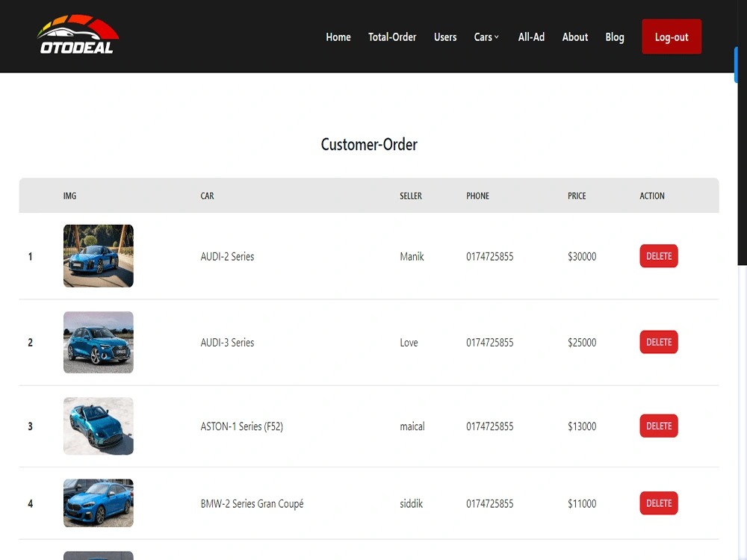The height and width of the screenshot is (560, 747).
Task: Click the OTODEAL logo
Action: (78, 34)
